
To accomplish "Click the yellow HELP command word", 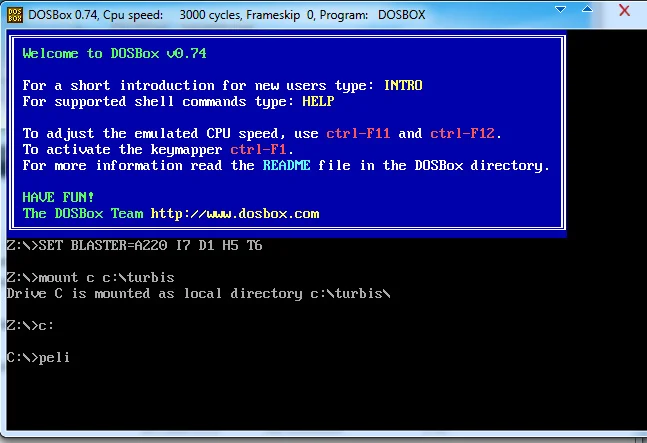I will click(318, 101).
